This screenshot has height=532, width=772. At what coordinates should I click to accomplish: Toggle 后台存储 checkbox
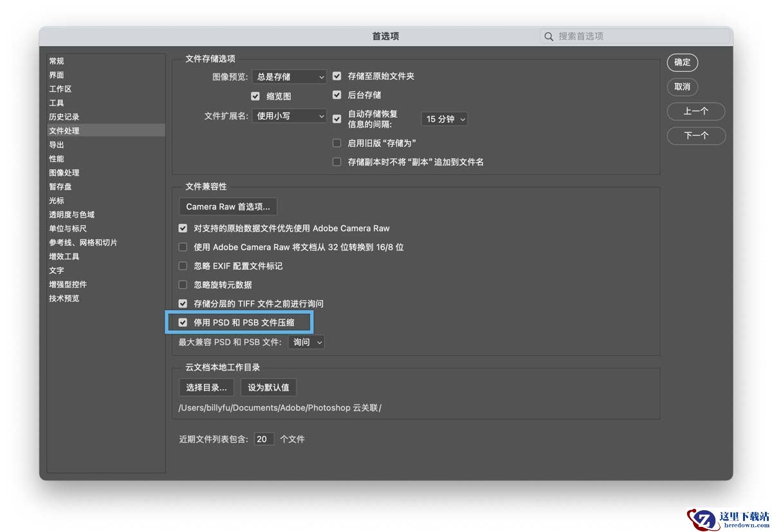[336, 95]
